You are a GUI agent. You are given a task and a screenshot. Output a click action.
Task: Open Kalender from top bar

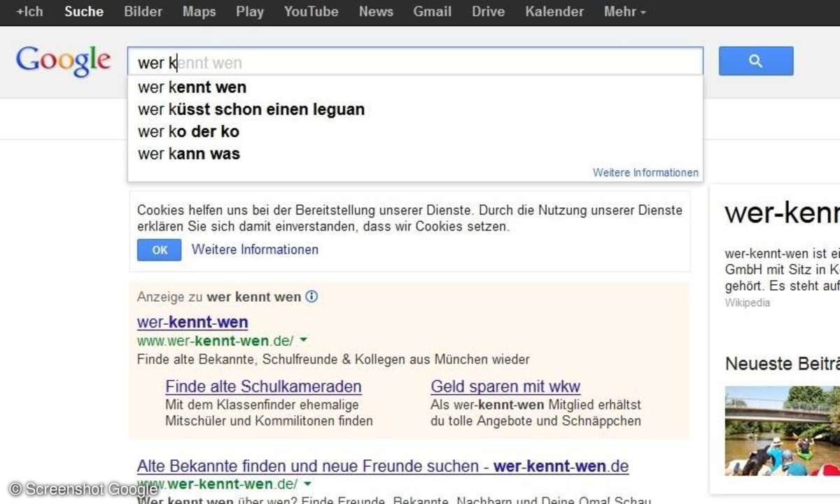(x=554, y=12)
